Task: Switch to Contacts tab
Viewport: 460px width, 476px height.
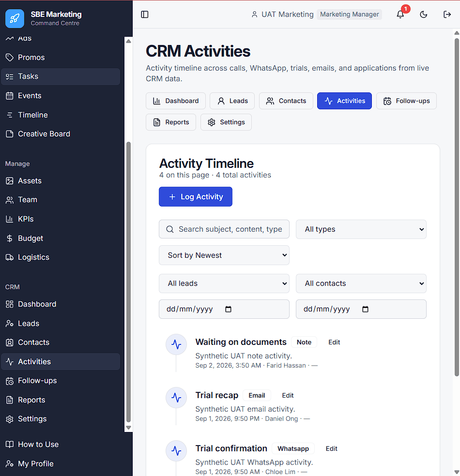Action: [x=286, y=101]
